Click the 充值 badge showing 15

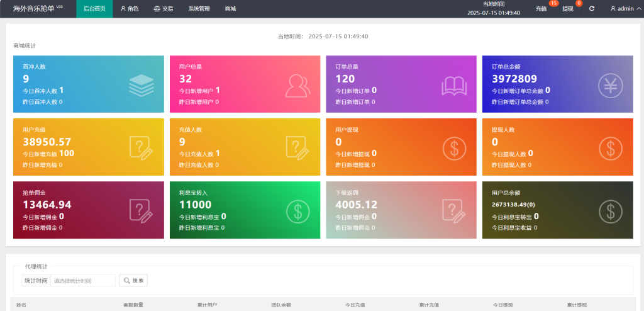click(553, 3)
